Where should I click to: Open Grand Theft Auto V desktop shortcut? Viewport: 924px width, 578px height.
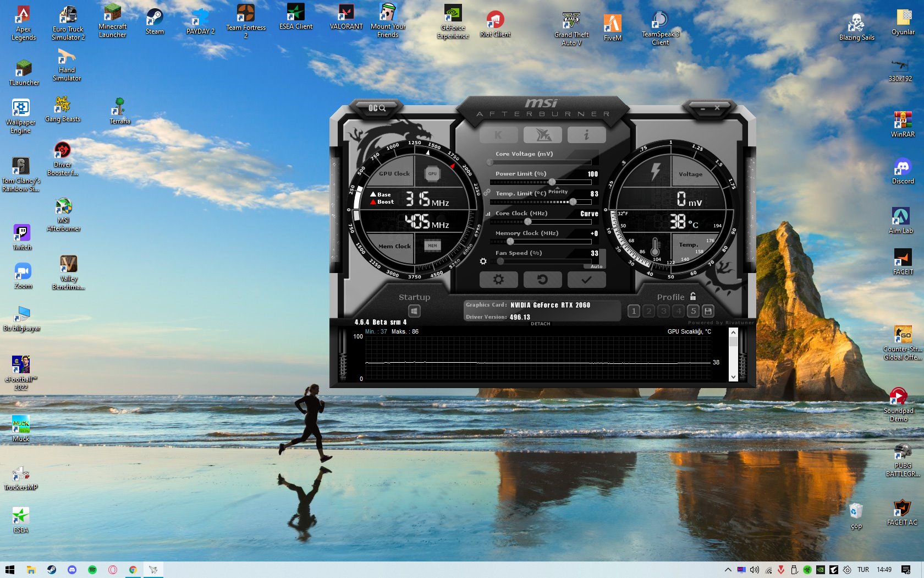pyautogui.click(x=571, y=29)
